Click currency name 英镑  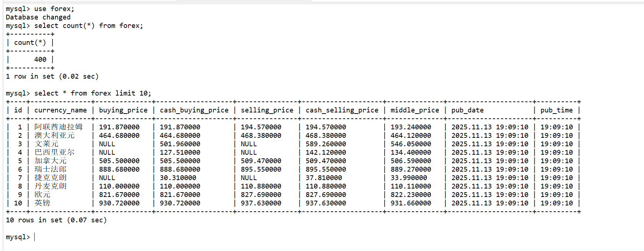click(x=42, y=203)
